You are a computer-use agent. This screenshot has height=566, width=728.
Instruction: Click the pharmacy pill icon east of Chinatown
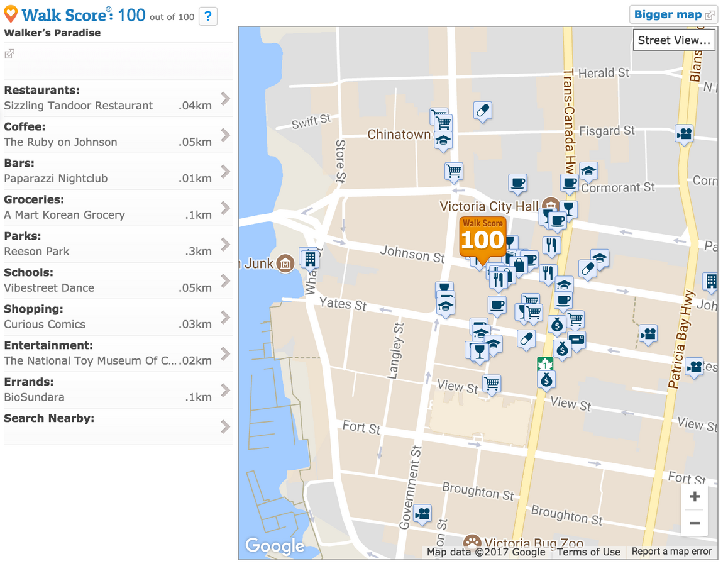483,111
